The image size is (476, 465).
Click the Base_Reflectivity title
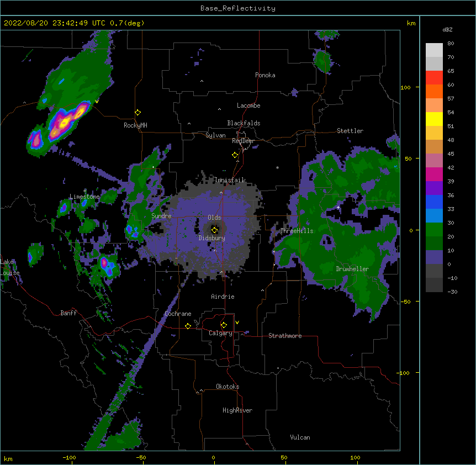238,8
